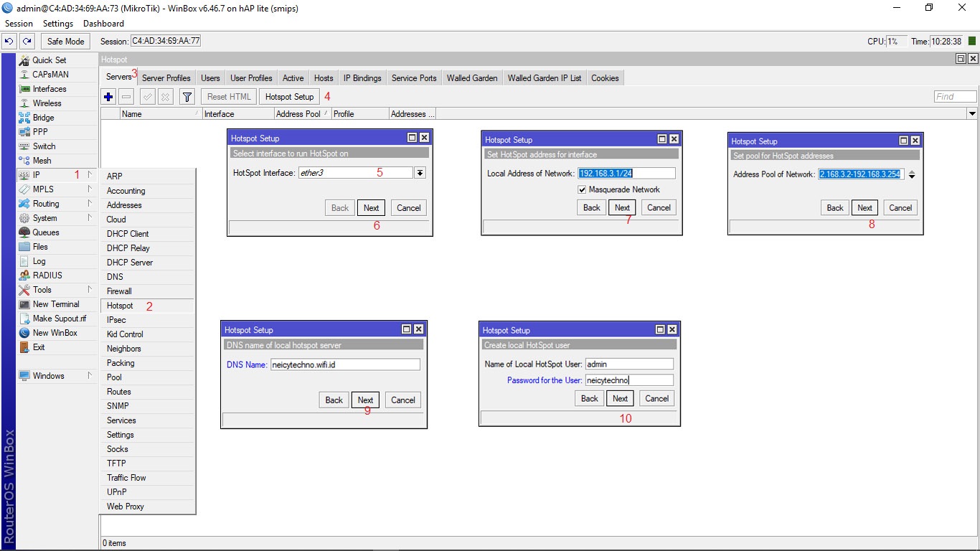
Task: Click the undo arrow icon
Action: click(x=10, y=42)
